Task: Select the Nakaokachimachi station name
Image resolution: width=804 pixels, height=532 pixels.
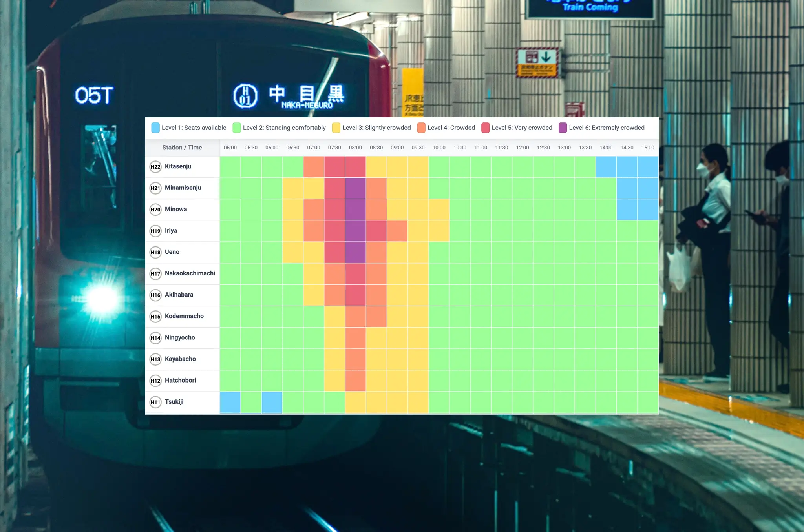Action: tap(190, 273)
